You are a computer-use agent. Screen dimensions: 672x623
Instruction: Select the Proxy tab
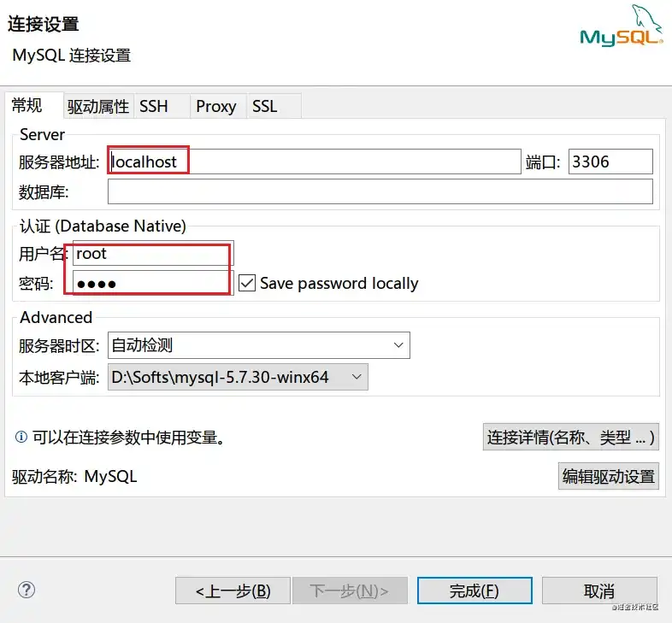coord(216,106)
